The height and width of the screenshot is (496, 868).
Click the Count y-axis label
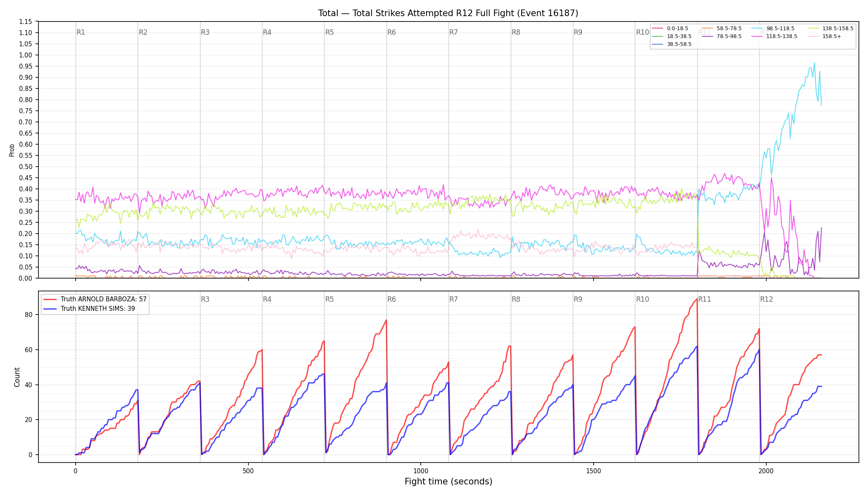click(x=17, y=377)
